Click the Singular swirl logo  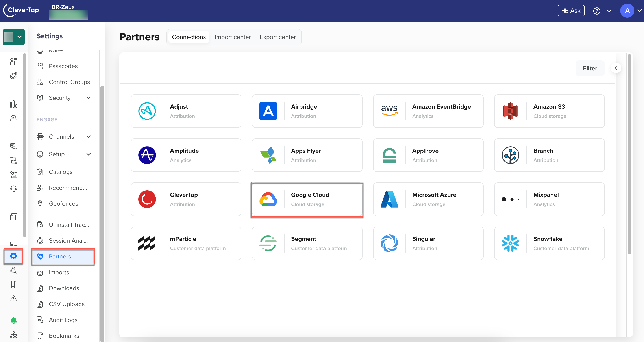(389, 243)
